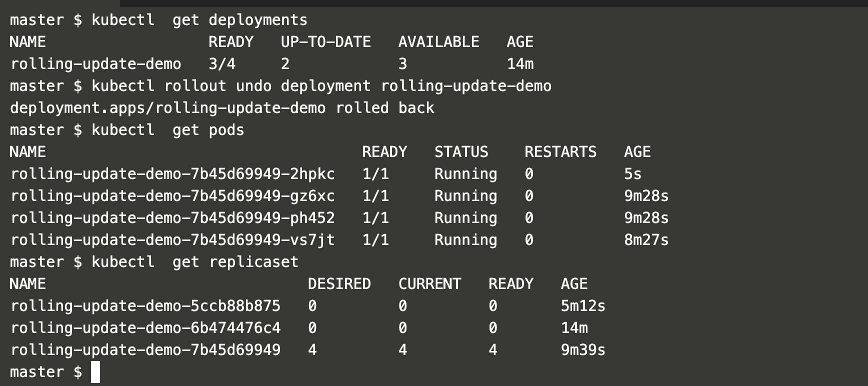Click the 'kubectl get pods' command
This screenshot has width=868, height=386.
click(x=168, y=130)
